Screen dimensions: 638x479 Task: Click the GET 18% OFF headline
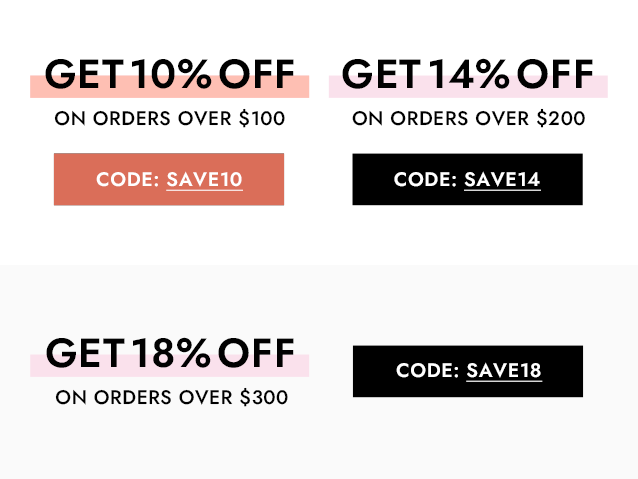170,353
